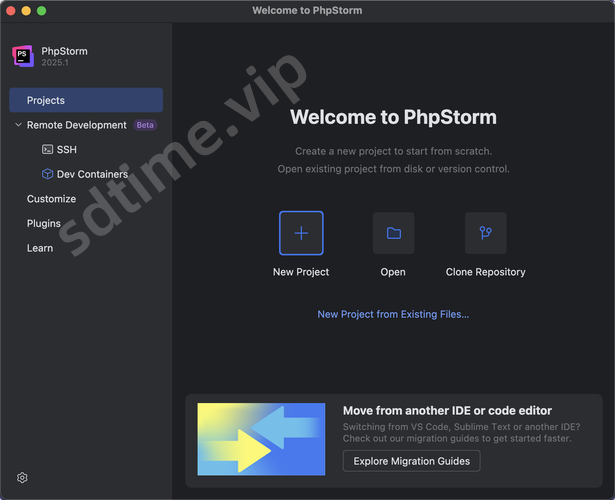Screen dimensions: 615x500
Task: Click the PhpStorm logo icon
Action: (x=23, y=56)
